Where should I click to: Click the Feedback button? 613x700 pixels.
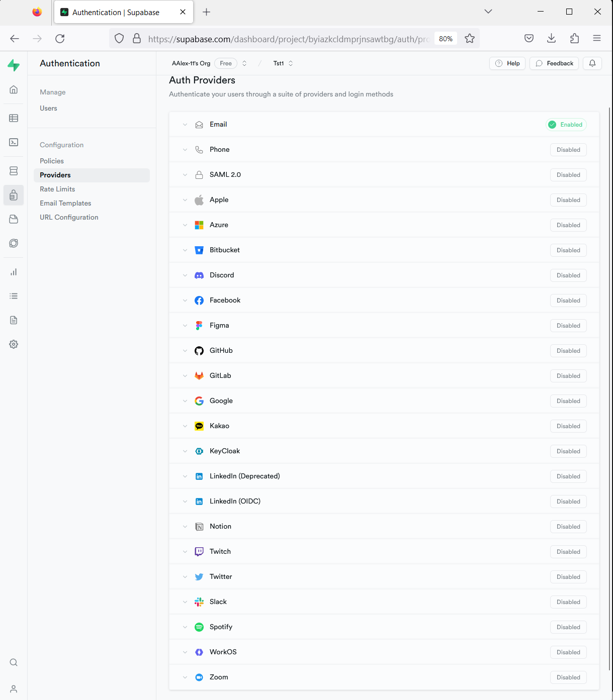(x=554, y=63)
